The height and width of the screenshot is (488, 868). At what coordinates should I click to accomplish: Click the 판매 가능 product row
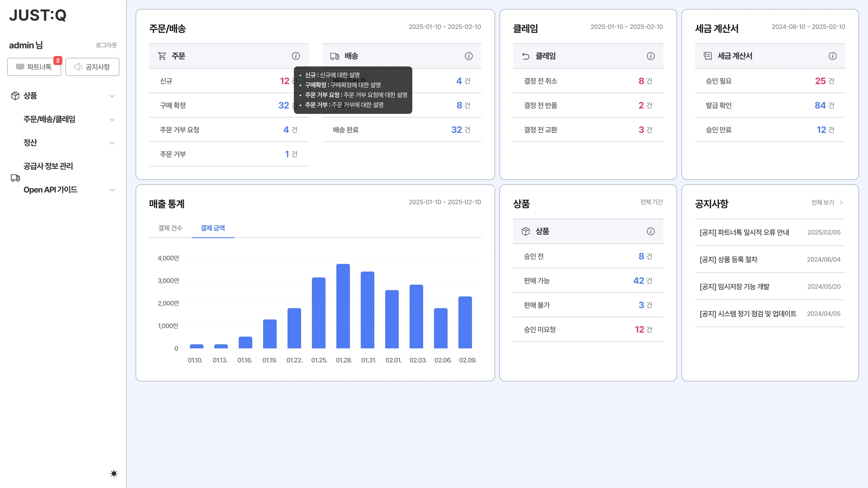(x=588, y=280)
